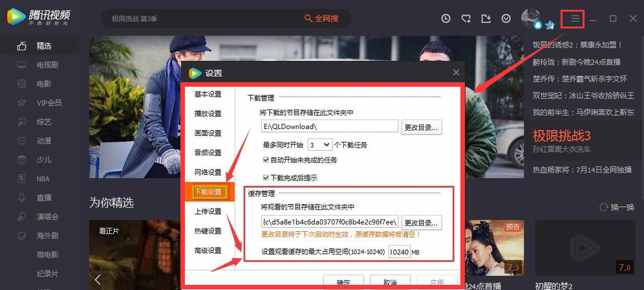Image resolution: width=644 pixels, height=290 pixels.
Task: Click 更改目录 beside the E:\QLDownload path
Action: tap(422, 127)
